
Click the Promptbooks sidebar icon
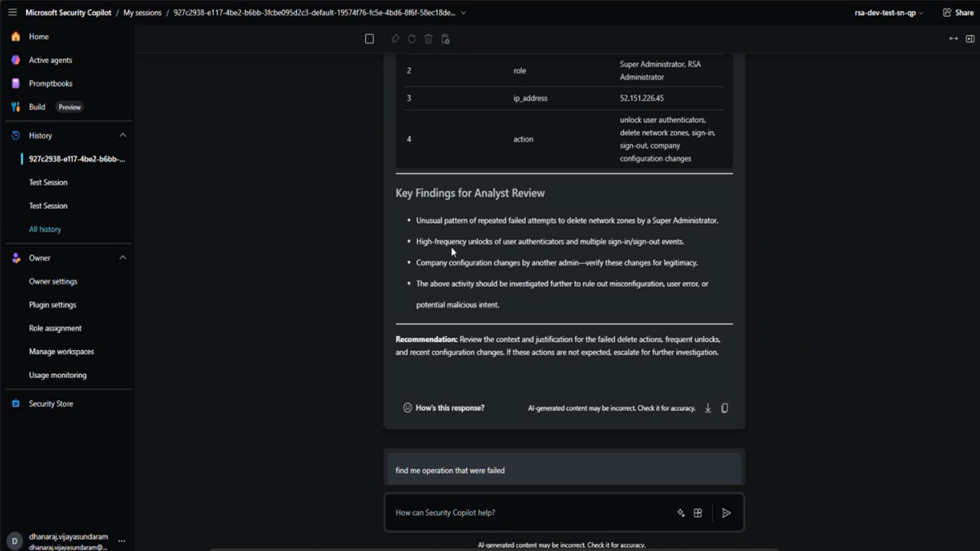point(15,83)
